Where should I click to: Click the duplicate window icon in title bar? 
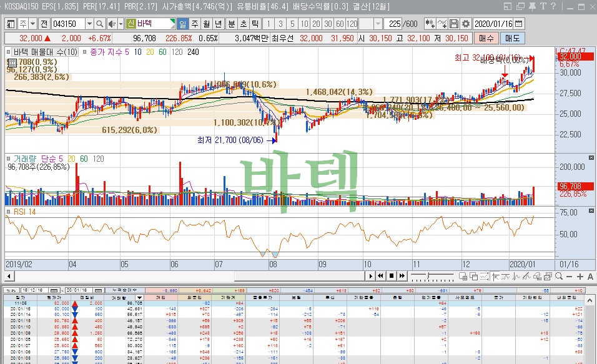pos(520,6)
